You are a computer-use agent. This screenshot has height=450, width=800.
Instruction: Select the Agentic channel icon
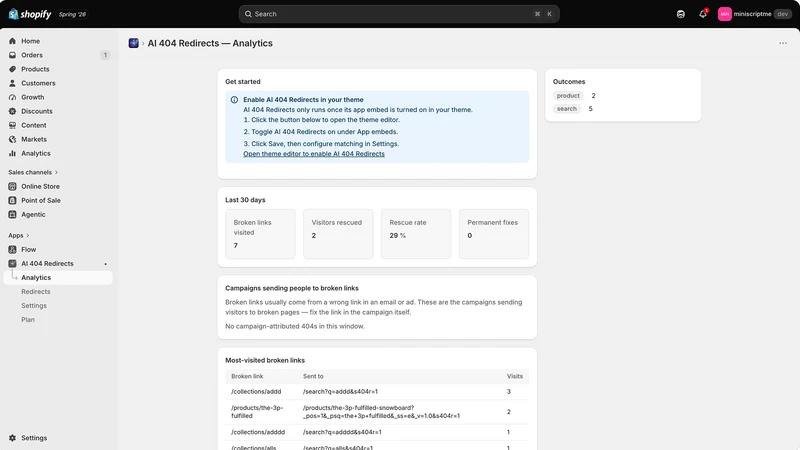[x=12, y=214]
